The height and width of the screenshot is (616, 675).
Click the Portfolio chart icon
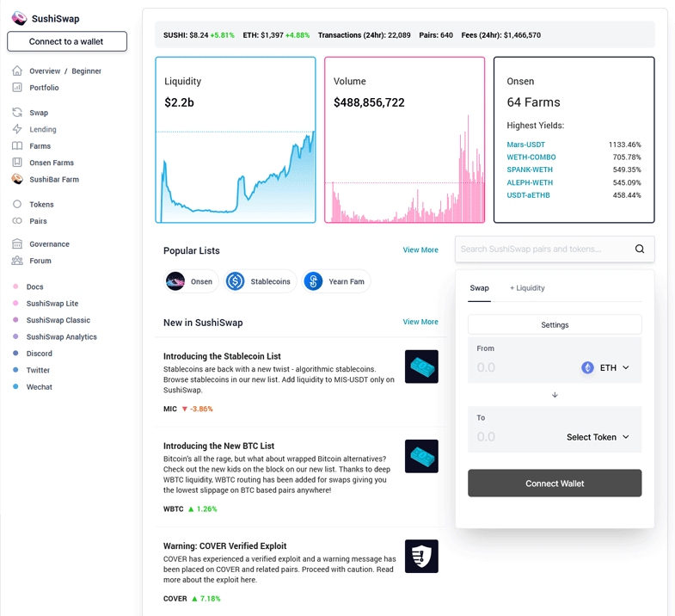[17, 88]
